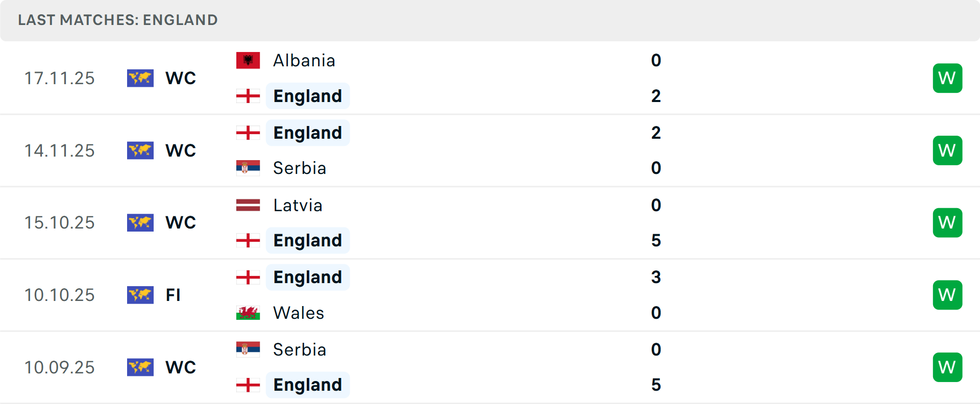Click the Wales dragon flag icon
The height and width of the screenshot is (404, 980).
tap(248, 313)
